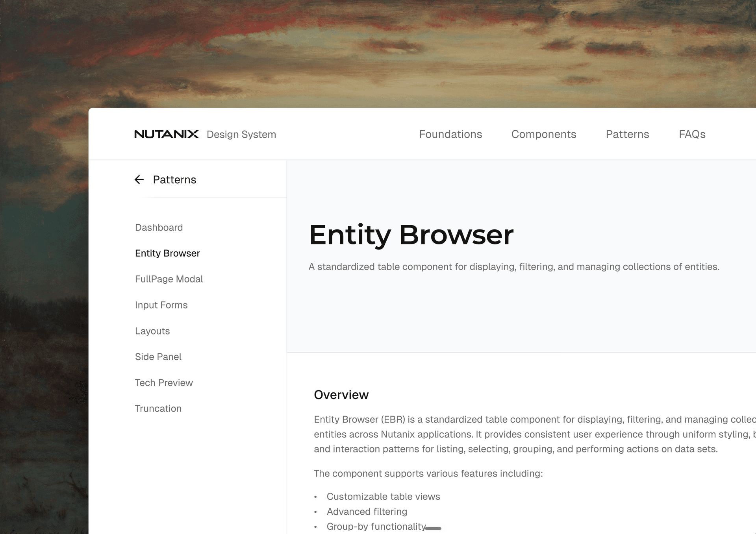Image resolution: width=756 pixels, height=534 pixels.
Task: Open the Patterns top nav item
Action: pyautogui.click(x=627, y=134)
